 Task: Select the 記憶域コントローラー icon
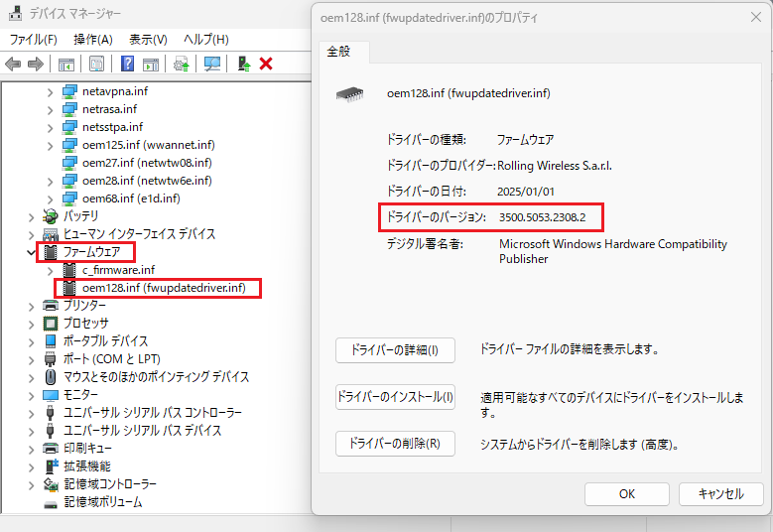tap(50, 484)
